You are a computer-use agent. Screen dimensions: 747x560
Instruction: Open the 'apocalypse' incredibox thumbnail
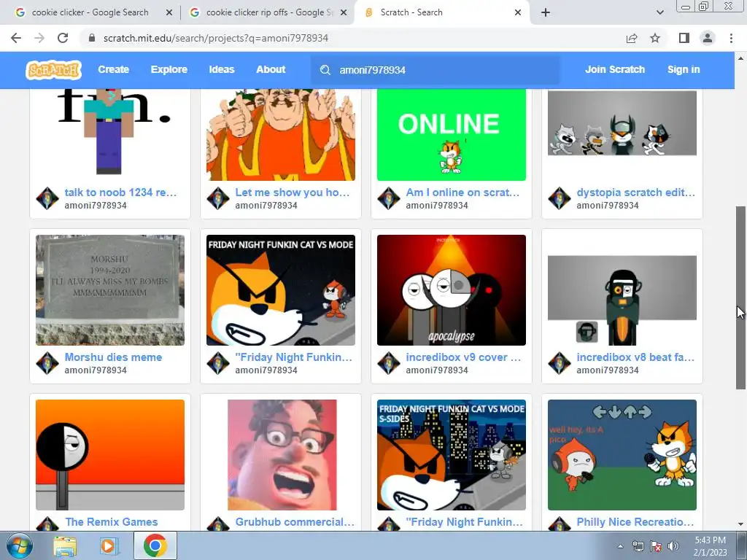click(451, 290)
